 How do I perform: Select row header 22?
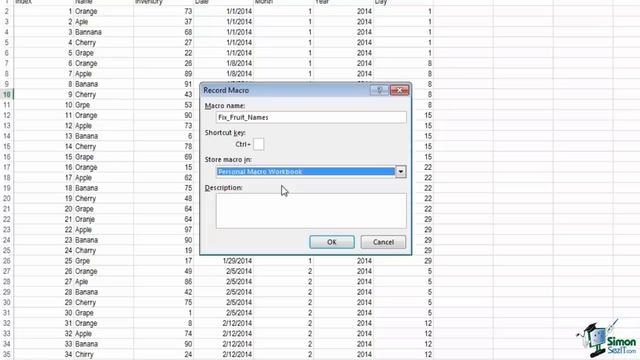pos(7,219)
